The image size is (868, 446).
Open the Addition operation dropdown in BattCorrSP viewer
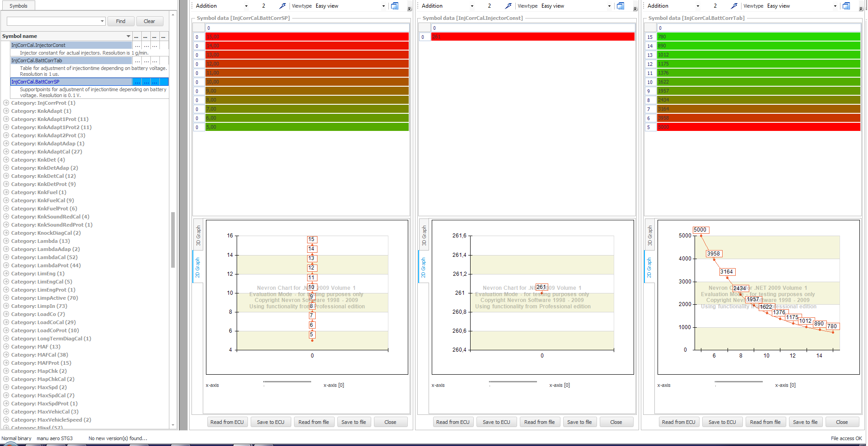(246, 6)
